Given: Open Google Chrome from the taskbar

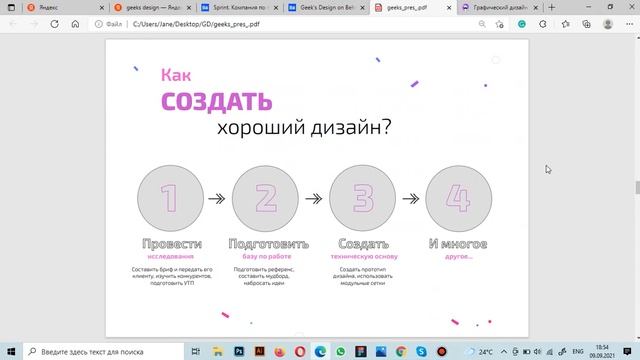Looking at the screenshot, I should coord(401,351).
